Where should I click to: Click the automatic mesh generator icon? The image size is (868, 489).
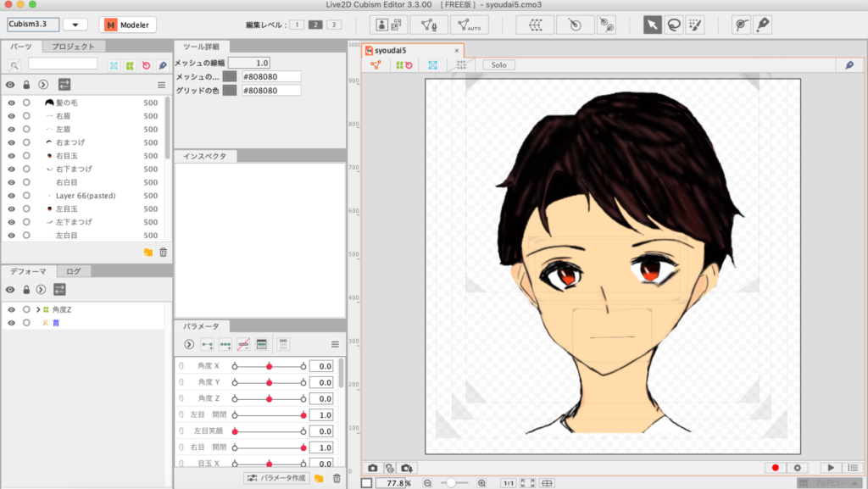click(468, 25)
